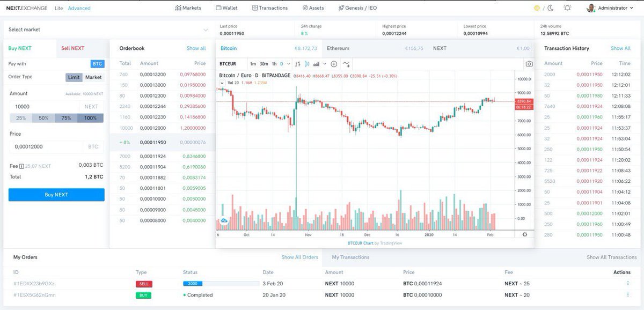Click the bar style chart icon
The height and width of the screenshot is (310, 644).
point(297,64)
